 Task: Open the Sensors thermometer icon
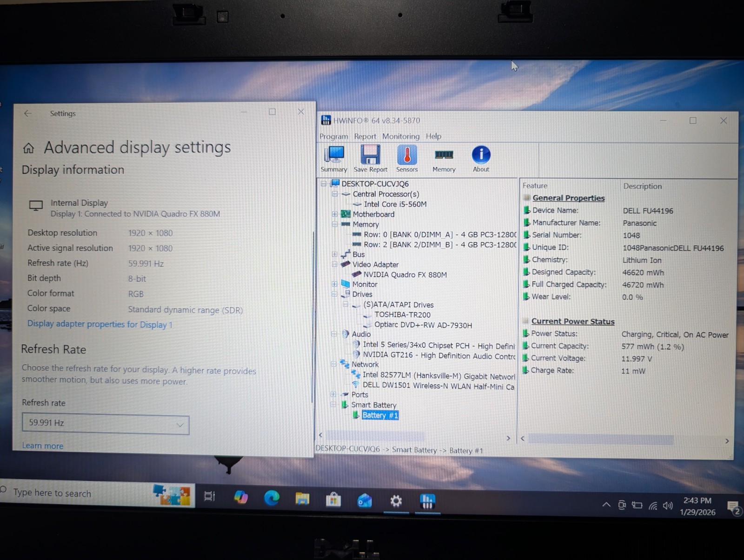(407, 159)
